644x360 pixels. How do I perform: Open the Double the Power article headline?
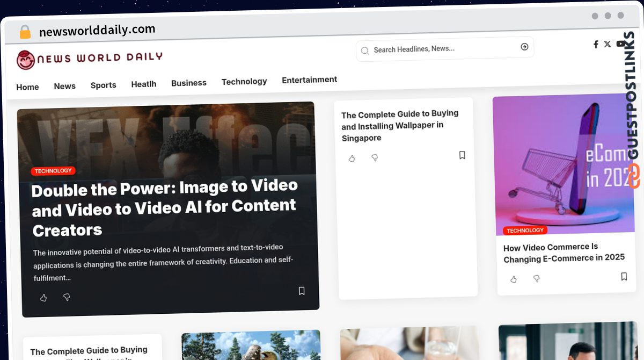(164, 207)
